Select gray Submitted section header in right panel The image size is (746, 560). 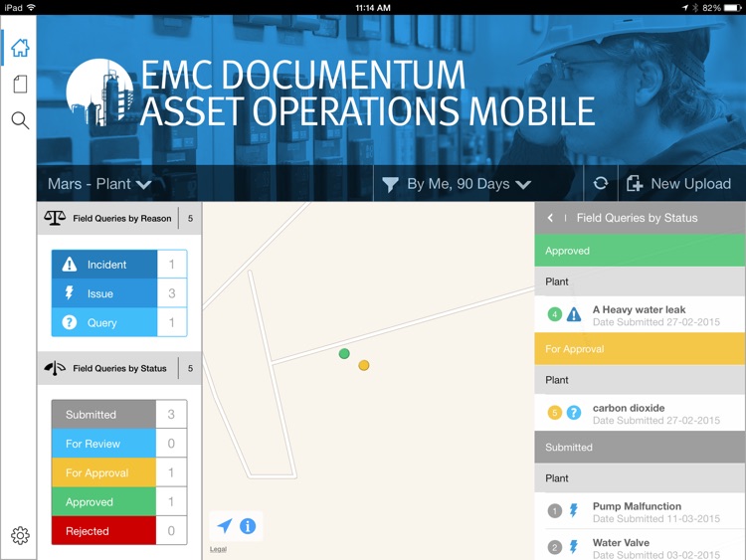coord(640,448)
